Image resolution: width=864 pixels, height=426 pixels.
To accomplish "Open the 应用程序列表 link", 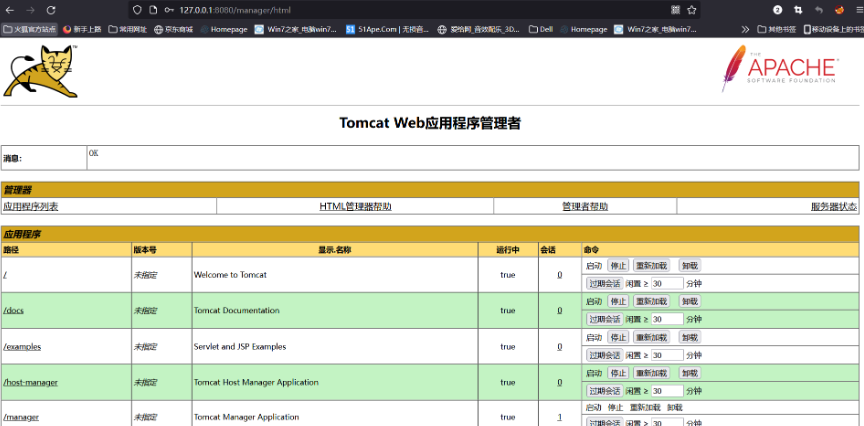I will [31, 207].
